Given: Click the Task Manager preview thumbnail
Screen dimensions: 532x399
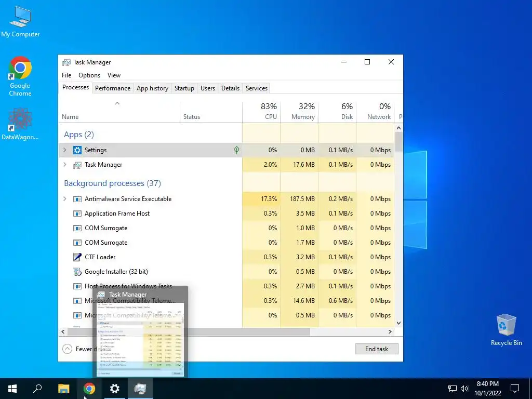Looking at the screenshot, I should tap(140, 339).
